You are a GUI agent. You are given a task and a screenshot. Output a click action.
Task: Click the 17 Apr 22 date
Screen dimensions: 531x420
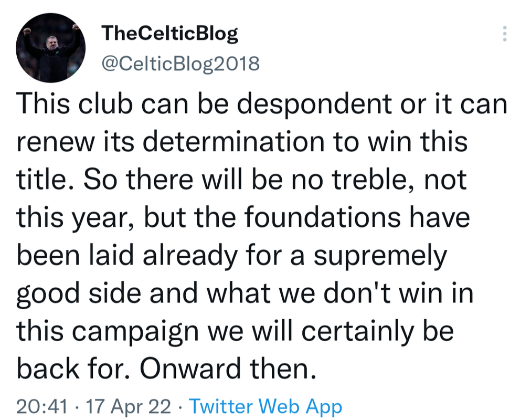pos(129,406)
